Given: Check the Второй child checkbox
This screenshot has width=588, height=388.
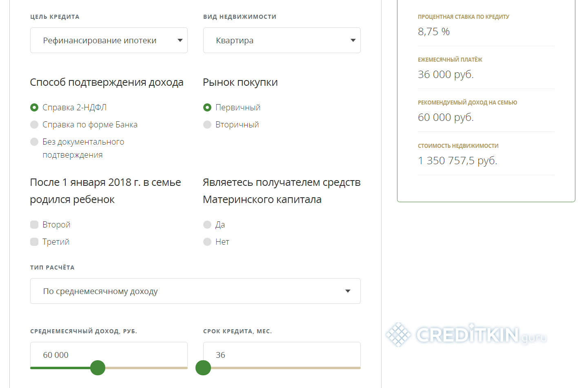Looking at the screenshot, I should [34, 225].
